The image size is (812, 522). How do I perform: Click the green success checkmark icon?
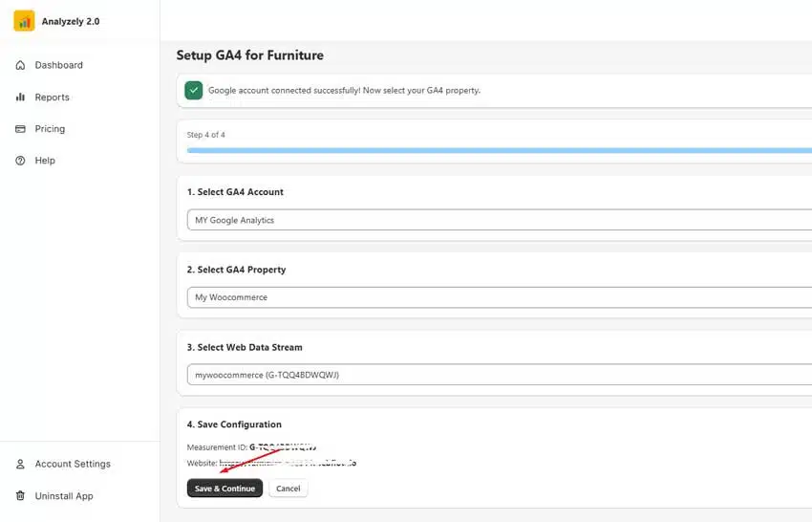click(x=194, y=90)
